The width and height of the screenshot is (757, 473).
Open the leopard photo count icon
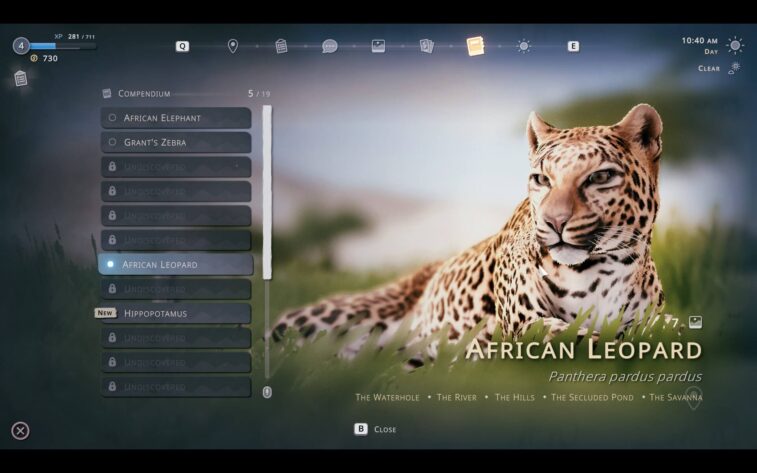tap(695, 322)
